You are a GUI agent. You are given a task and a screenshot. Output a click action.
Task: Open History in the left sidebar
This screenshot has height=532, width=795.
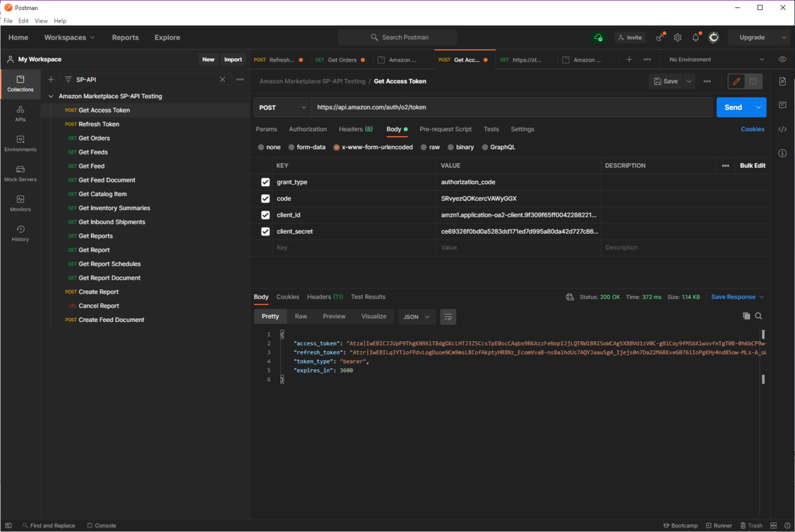20,233
